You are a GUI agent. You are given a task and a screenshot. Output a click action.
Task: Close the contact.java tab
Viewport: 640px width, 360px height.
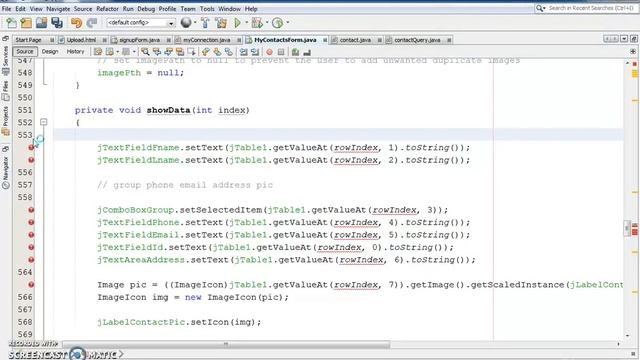[380, 40]
